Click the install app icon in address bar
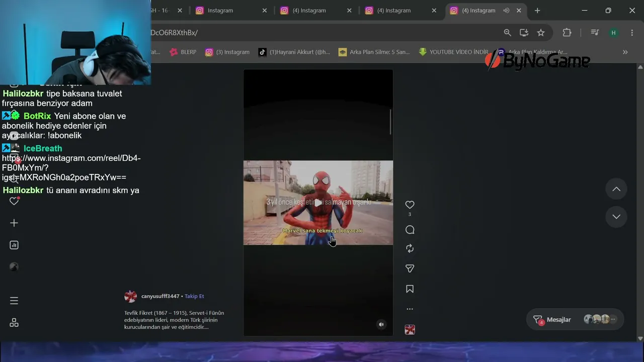 tap(524, 33)
